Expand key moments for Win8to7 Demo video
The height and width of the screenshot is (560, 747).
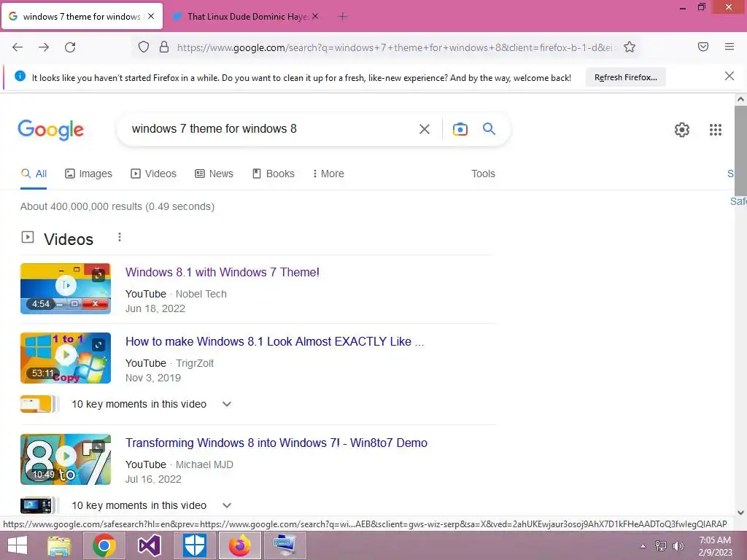[x=226, y=505]
